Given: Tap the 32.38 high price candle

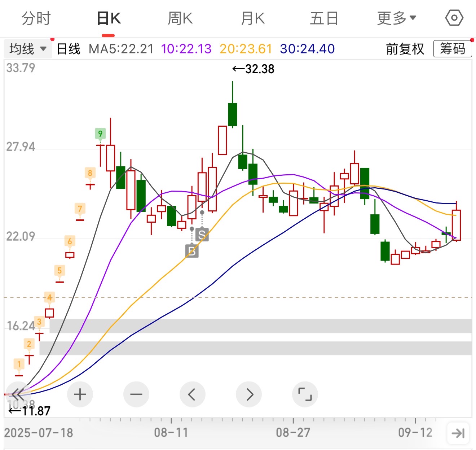Looking at the screenshot, I should 233,114.
